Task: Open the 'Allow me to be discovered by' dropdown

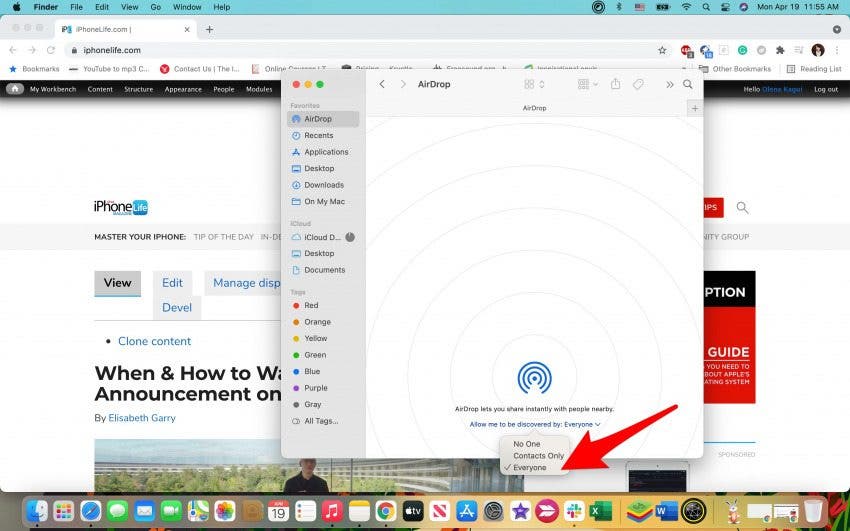Action: 535,424
